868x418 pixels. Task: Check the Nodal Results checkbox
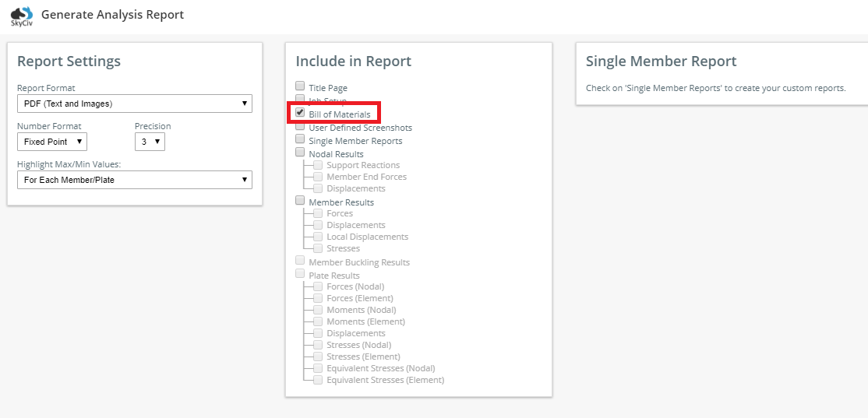tap(300, 152)
